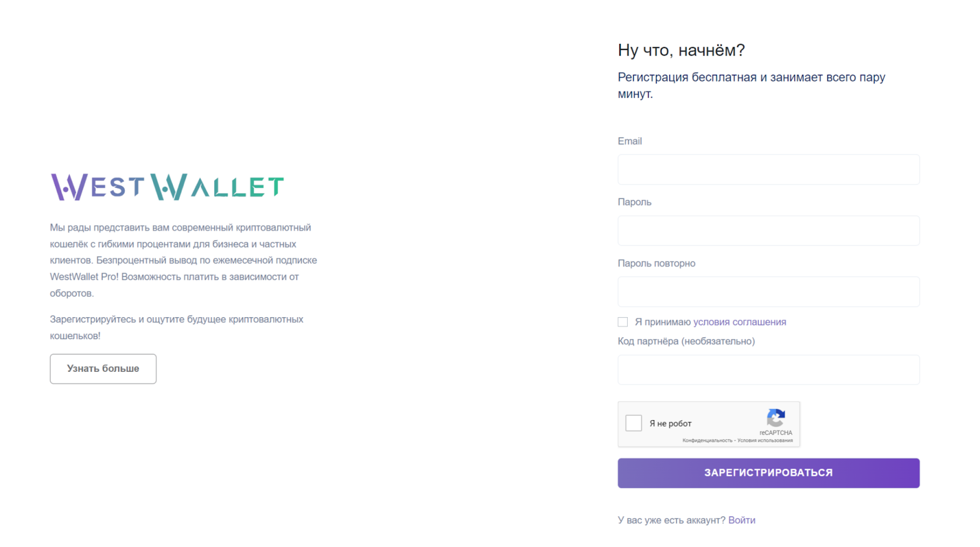The height and width of the screenshot is (547, 980).
Task: Check the "Я не робот" reCAPTCHA box
Action: (x=634, y=423)
